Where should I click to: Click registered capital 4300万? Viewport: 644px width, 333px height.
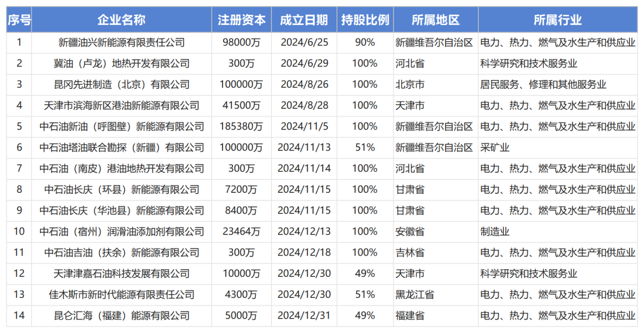point(241,294)
